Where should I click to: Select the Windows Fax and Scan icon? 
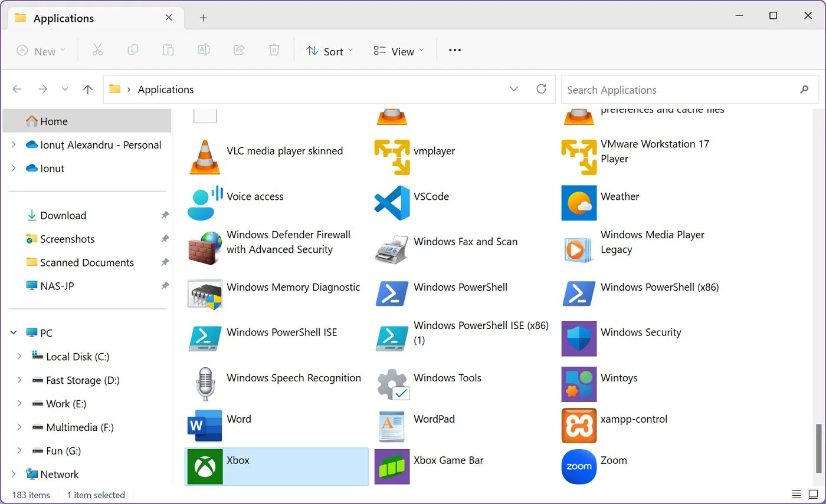pyautogui.click(x=392, y=248)
